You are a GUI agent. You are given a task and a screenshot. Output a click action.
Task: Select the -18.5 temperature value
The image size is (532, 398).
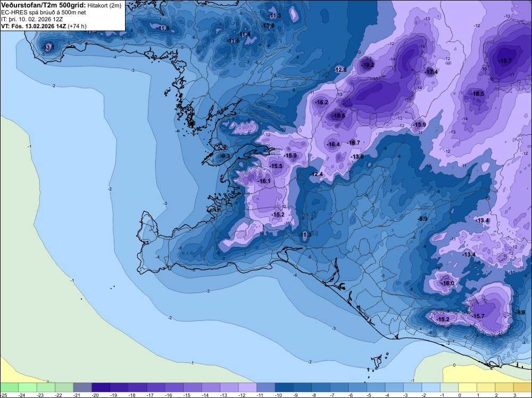478,94
